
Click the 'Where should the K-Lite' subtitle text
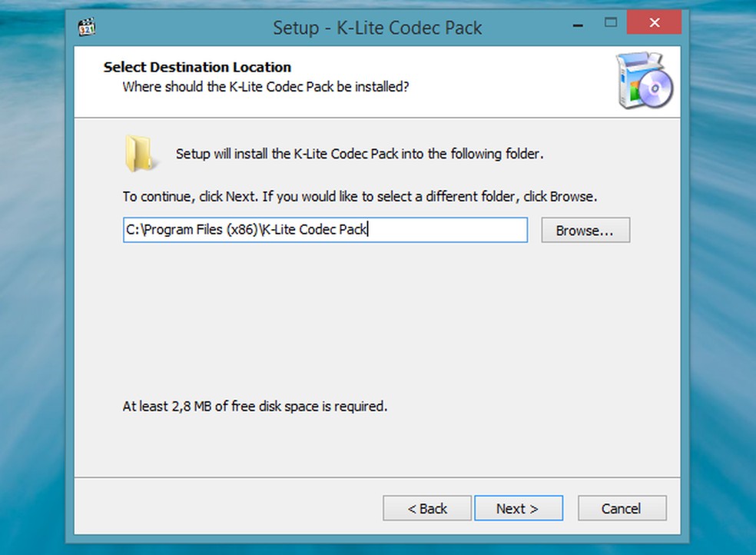point(265,87)
